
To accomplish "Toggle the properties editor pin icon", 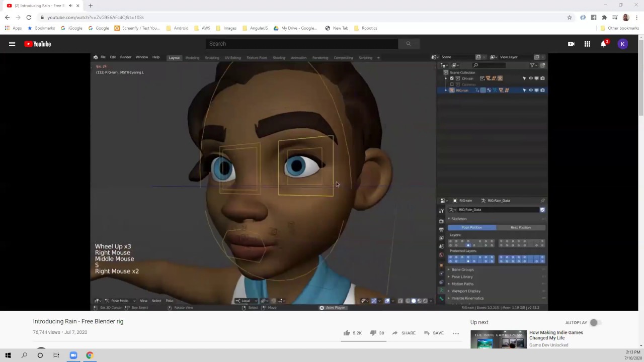I will [x=542, y=201].
